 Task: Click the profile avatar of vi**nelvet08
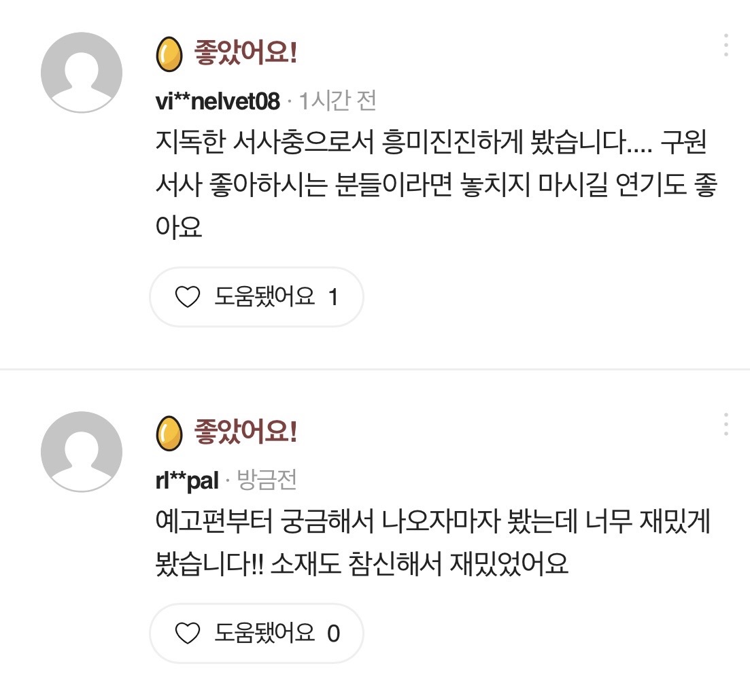82,72
